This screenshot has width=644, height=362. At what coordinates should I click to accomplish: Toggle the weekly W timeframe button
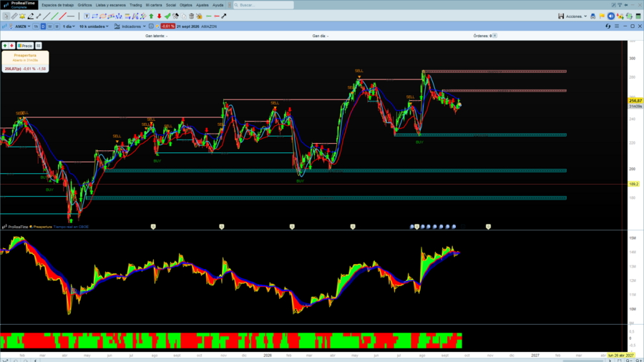[50, 26]
